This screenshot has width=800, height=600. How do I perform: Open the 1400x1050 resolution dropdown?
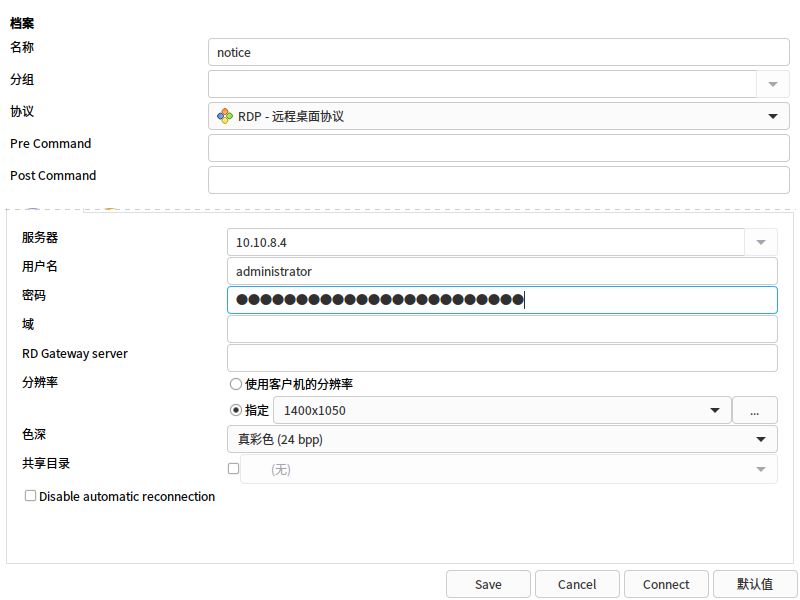click(503, 410)
